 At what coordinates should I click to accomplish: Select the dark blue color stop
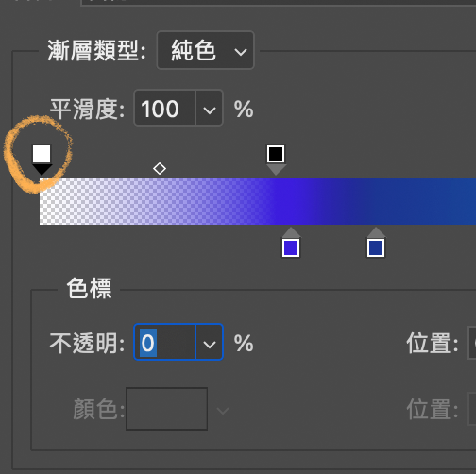376,243
